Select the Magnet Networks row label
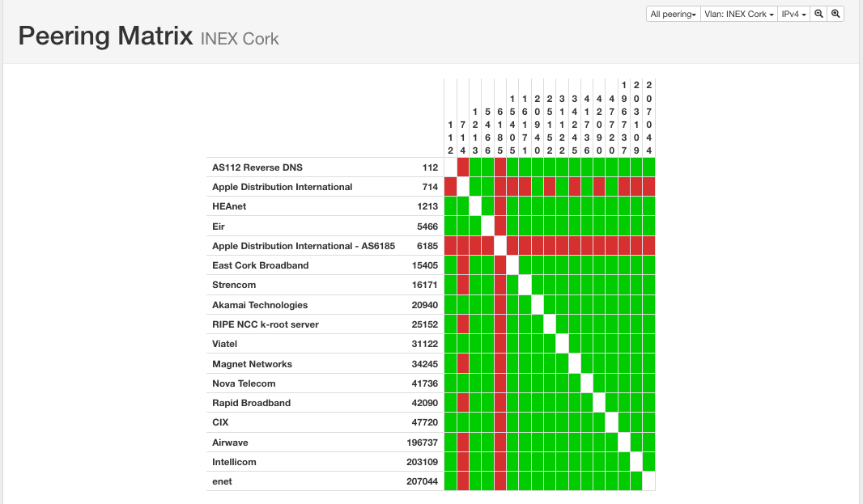 point(252,364)
